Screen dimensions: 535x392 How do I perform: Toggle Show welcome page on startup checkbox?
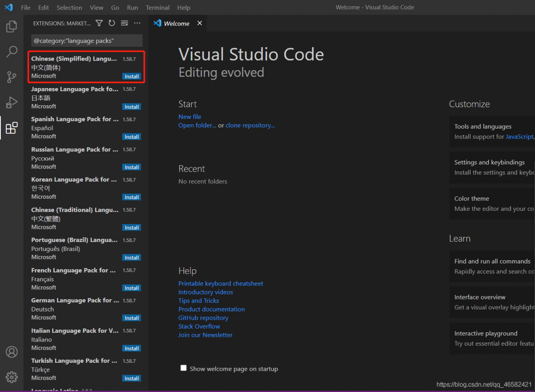pyautogui.click(x=183, y=368)
